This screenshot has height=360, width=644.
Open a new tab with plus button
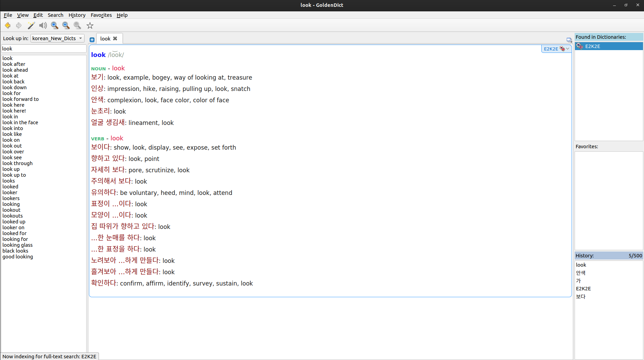coord(92,39)
